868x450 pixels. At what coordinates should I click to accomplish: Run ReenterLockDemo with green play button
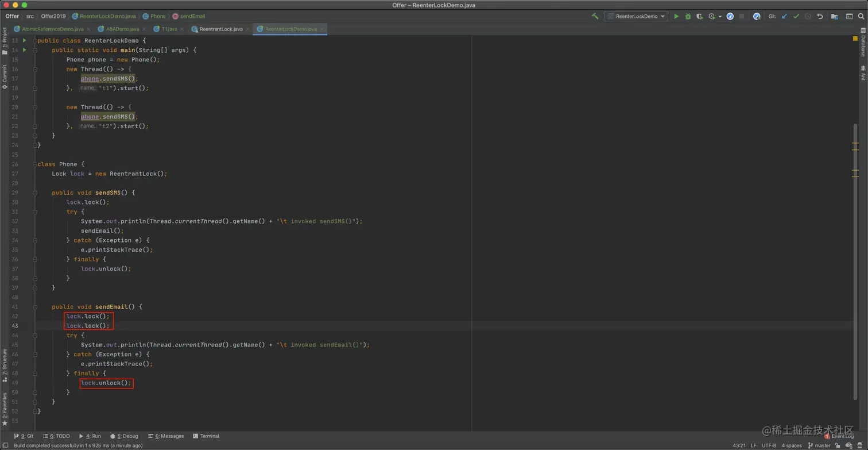point(676,17)
